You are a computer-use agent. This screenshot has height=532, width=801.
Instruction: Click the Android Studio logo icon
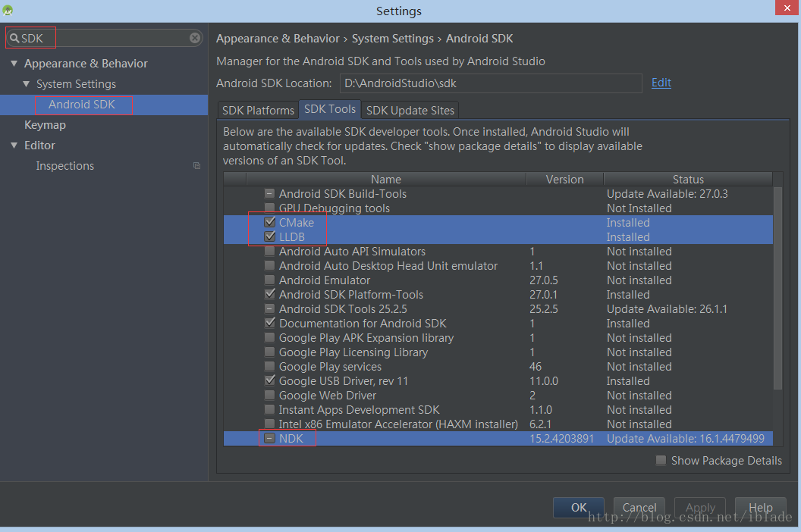pyautogui.click(x=8, y=10)
